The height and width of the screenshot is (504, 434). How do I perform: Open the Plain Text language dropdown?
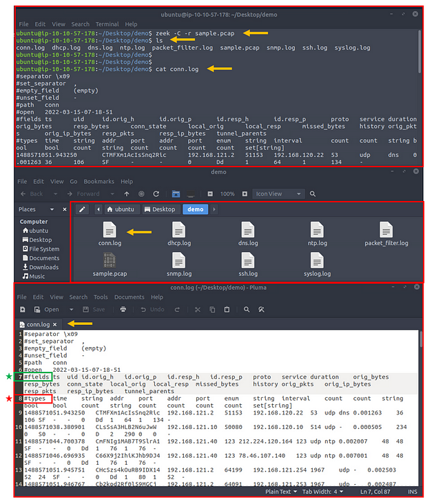tap(281, 492)
